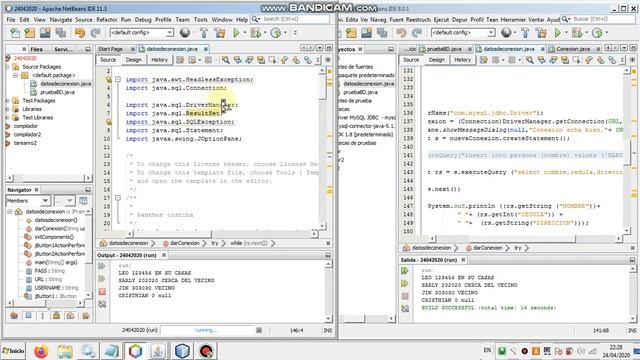The height and width of the screenshot is (360, 640).
Task: Toggle Show Fields filter in Navigator
Action: tap(29, 316)
